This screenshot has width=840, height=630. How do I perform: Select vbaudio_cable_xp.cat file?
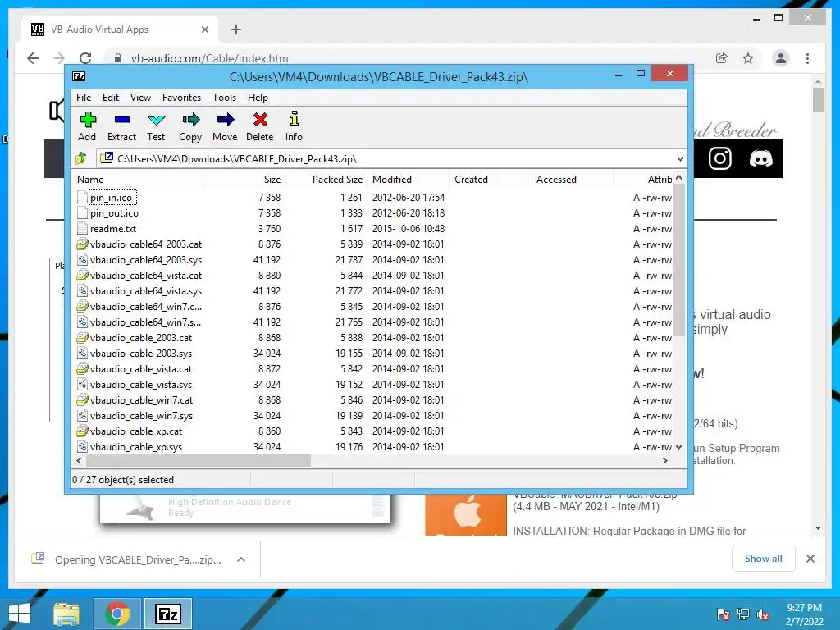(x=136, y=431)
